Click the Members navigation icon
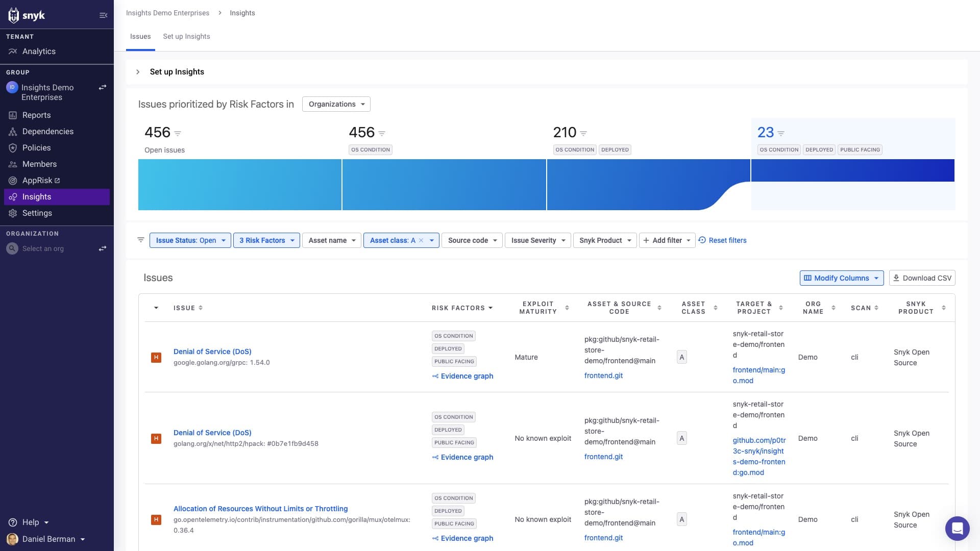Image resolution: width=980 pixels, height=551 pixels. [13, 163]
